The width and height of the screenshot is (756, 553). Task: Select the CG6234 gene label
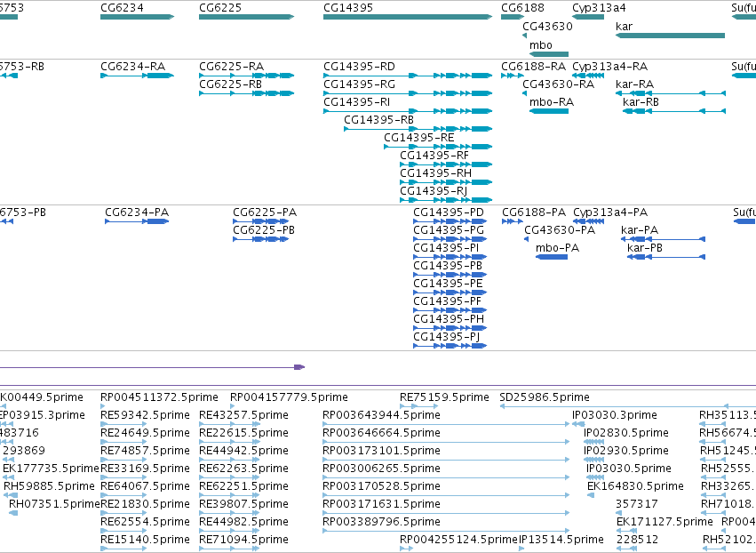122,8
